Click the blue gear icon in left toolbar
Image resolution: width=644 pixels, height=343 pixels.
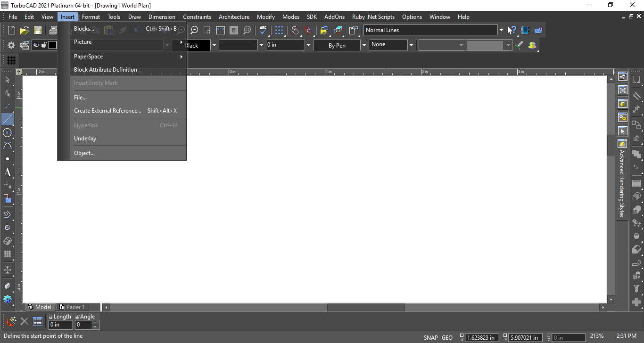[8, 299]
